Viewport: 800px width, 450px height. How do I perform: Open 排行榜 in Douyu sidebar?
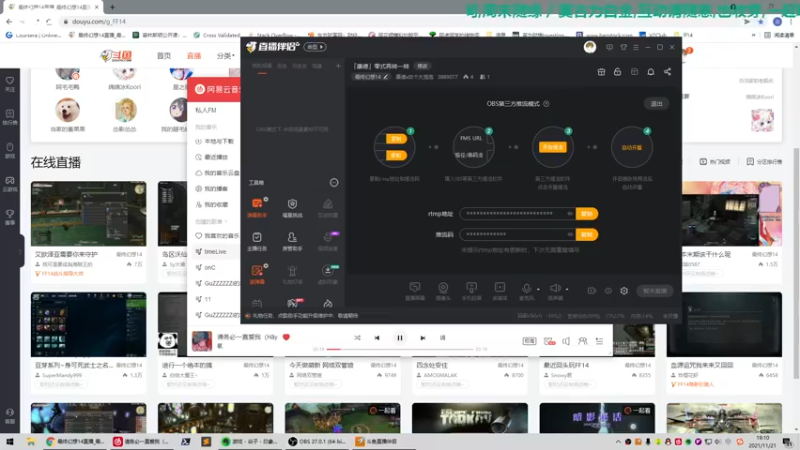tap(10, 117)
